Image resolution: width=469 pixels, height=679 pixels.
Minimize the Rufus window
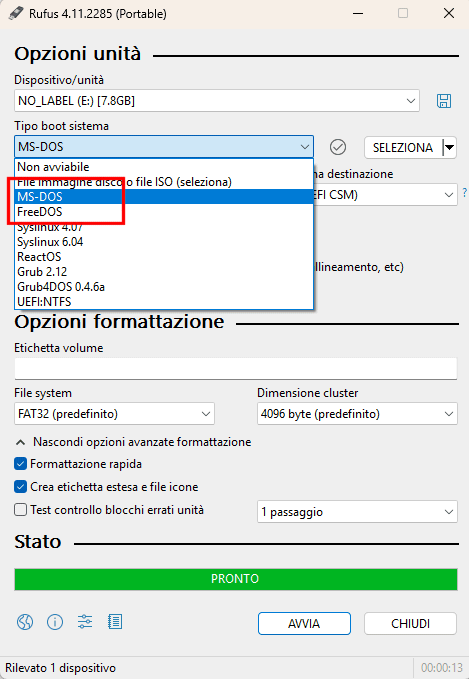pyautogui.click(x=358, y=13)
